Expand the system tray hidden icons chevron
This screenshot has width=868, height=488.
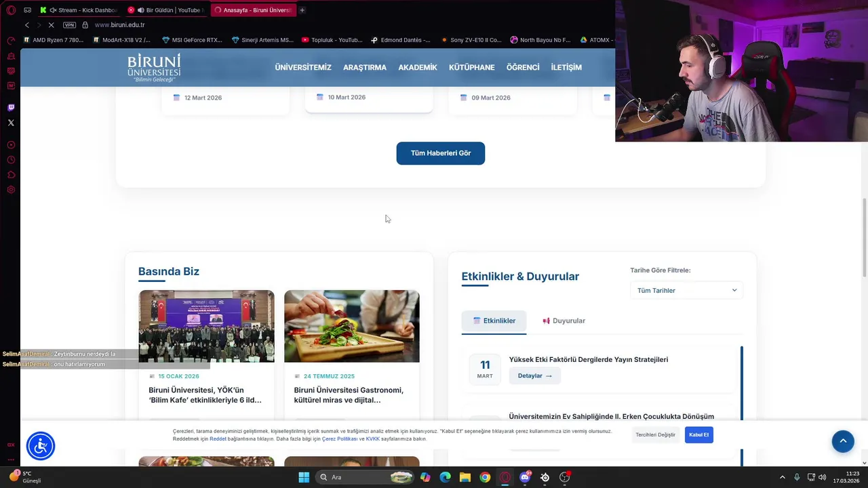click(782, 477)
